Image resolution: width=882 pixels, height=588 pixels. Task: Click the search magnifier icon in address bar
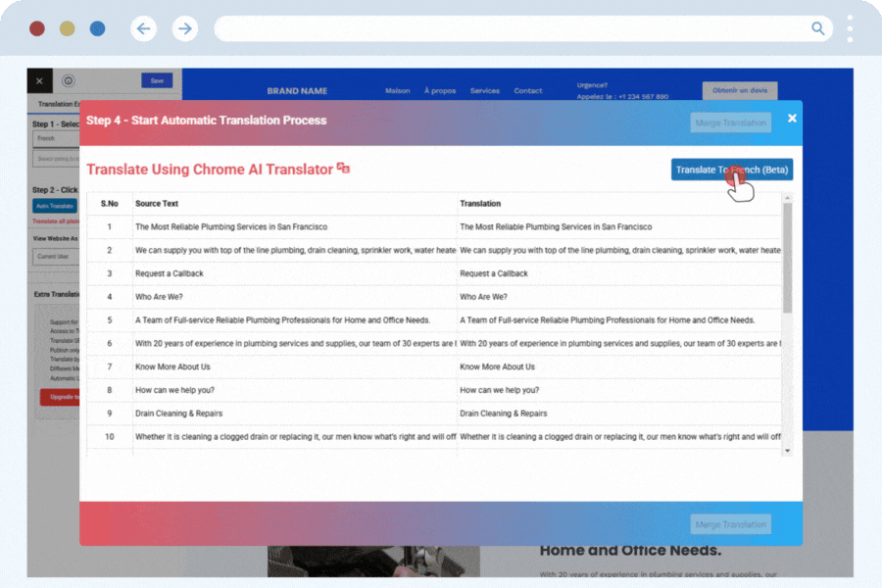click(x=818, y=28)
